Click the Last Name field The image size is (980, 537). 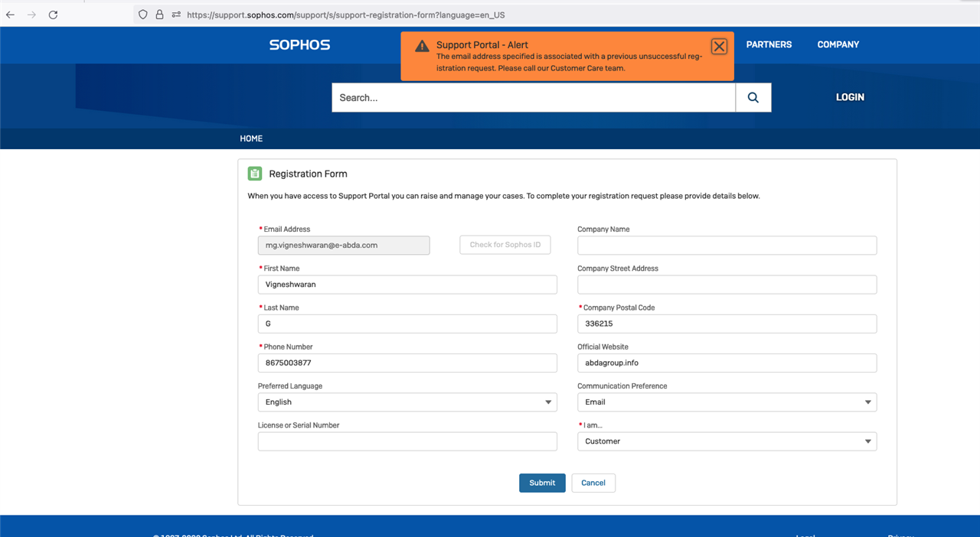[407, 324]
